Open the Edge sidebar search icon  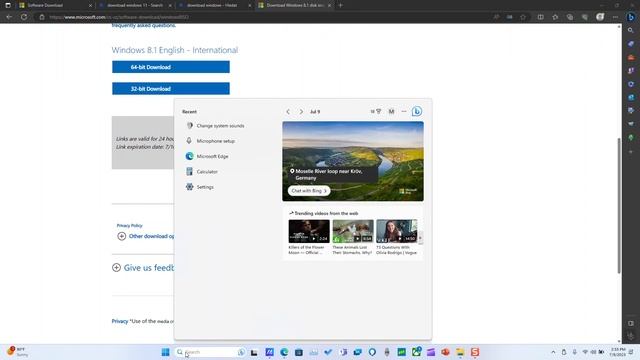[x=631, y=30]
